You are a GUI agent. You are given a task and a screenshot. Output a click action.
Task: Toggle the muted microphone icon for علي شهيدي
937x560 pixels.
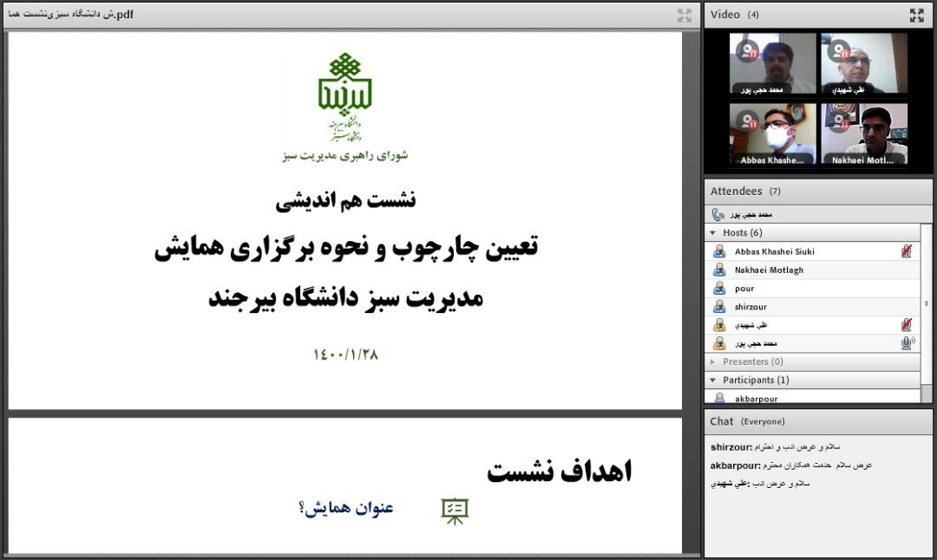pyautogui.click(x=906, y=325)
